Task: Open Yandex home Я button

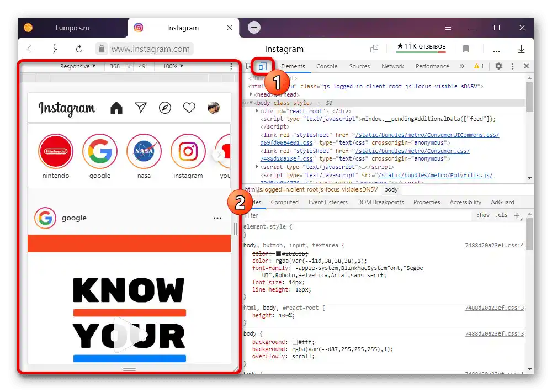Action: click(x=56, y=49)
